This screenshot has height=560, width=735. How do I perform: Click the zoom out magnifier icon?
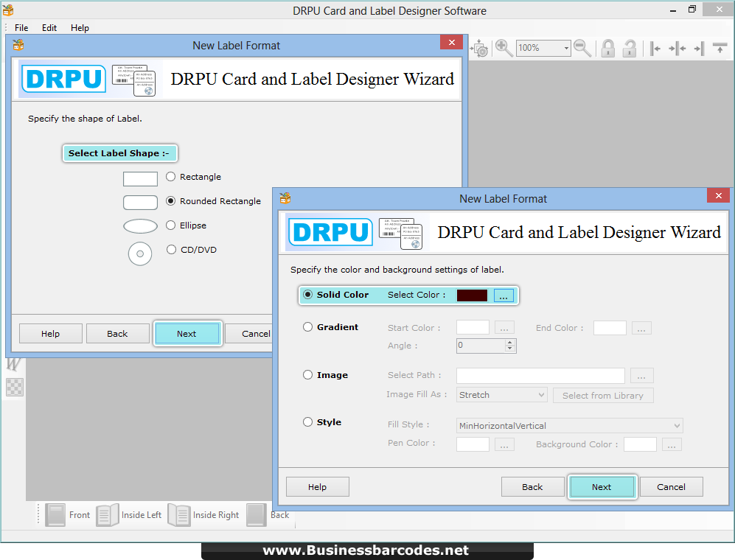pos(582,48)
